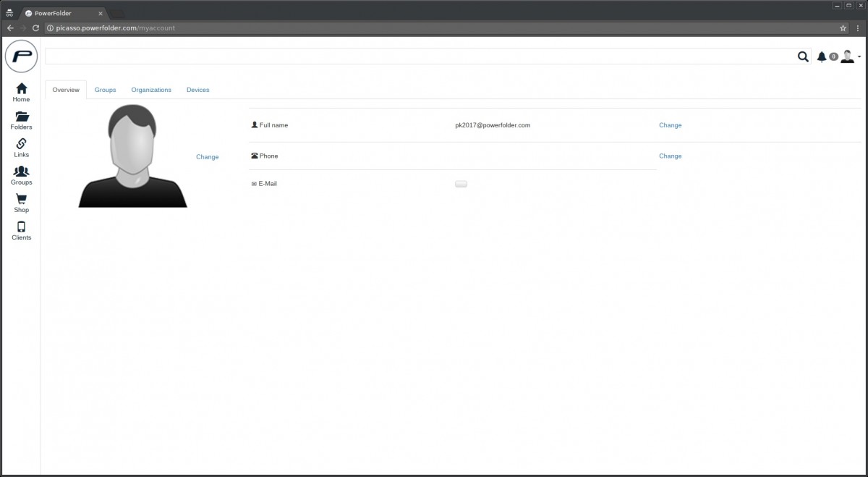Click the search magnifier icon

[x=803, y=56]
